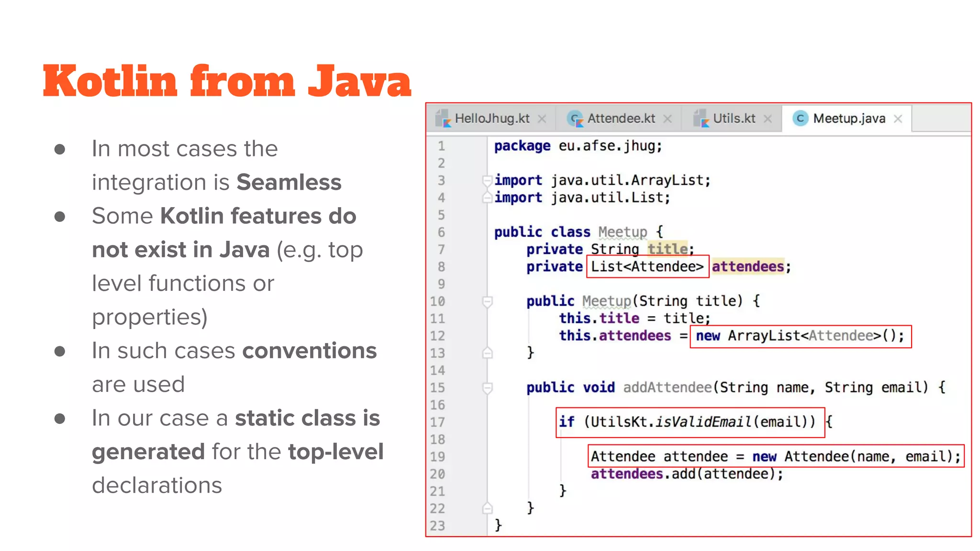The image size is (980, 551).
Task: Click the Kotlin file icon on Utils.kt
Action: [x=702, y=118]
